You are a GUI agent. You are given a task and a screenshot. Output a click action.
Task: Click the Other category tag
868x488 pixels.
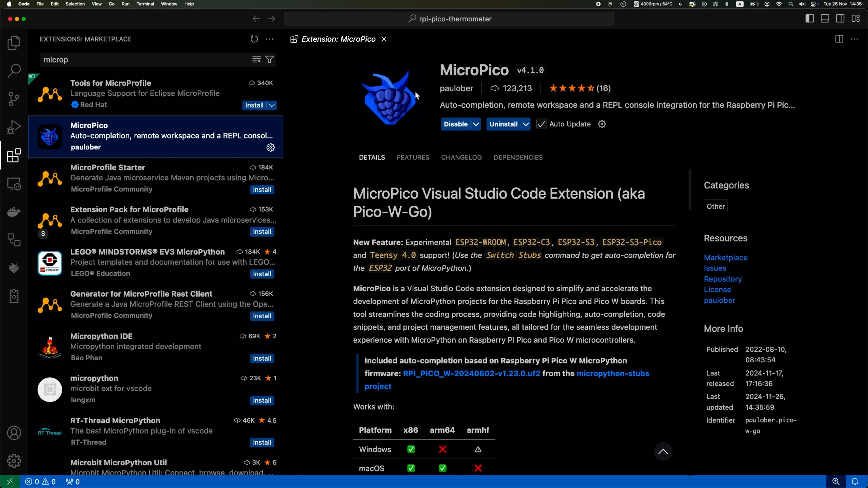(x=715, y=206)
